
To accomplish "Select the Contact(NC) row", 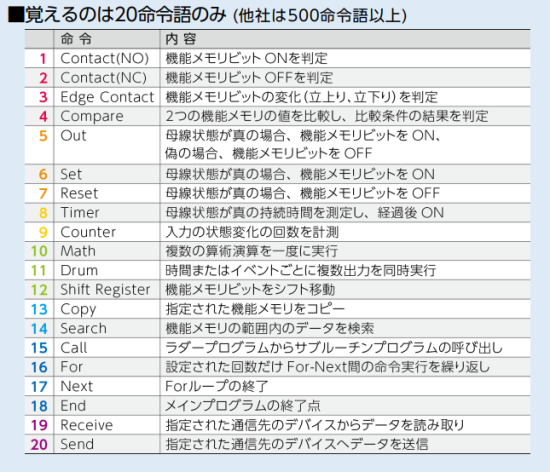I will click(x=277, y=77).
